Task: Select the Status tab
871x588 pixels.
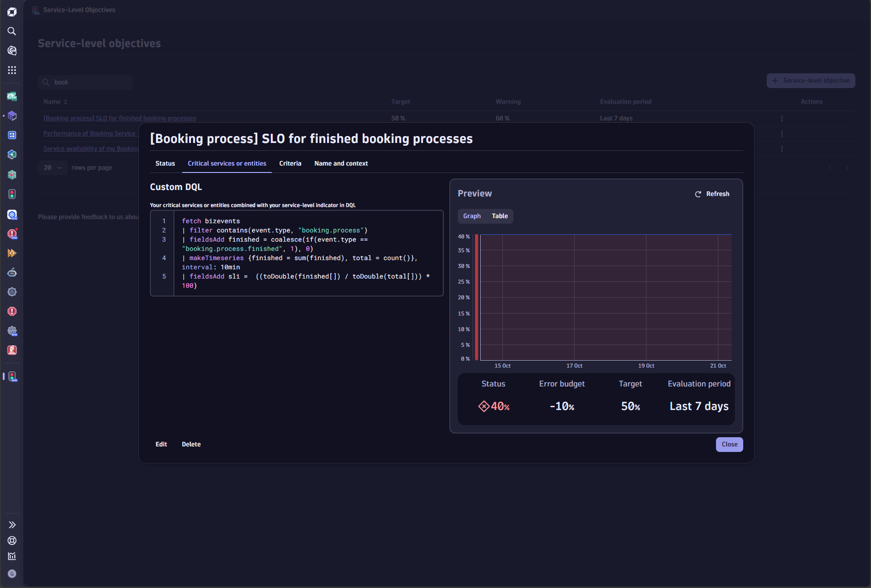Action: coord(165,164)
